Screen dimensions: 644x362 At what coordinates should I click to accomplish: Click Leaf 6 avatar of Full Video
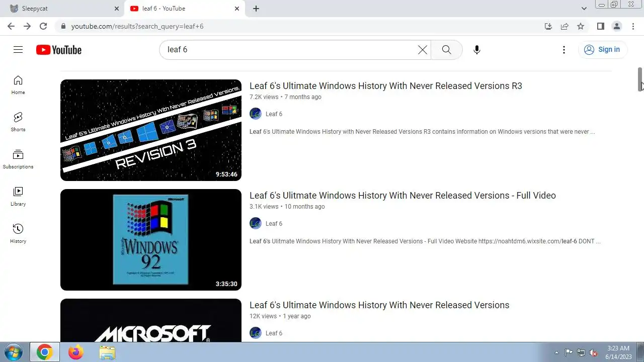[x=256, y=223]
